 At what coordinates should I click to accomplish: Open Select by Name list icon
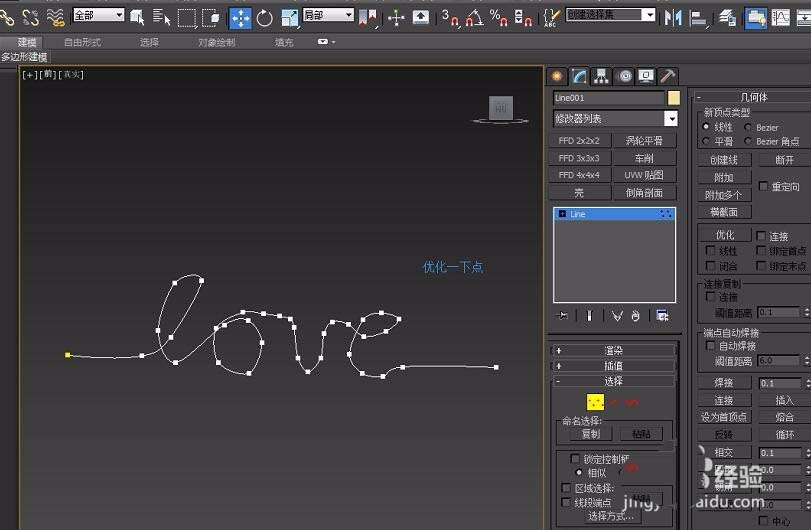tap(161, 18)
